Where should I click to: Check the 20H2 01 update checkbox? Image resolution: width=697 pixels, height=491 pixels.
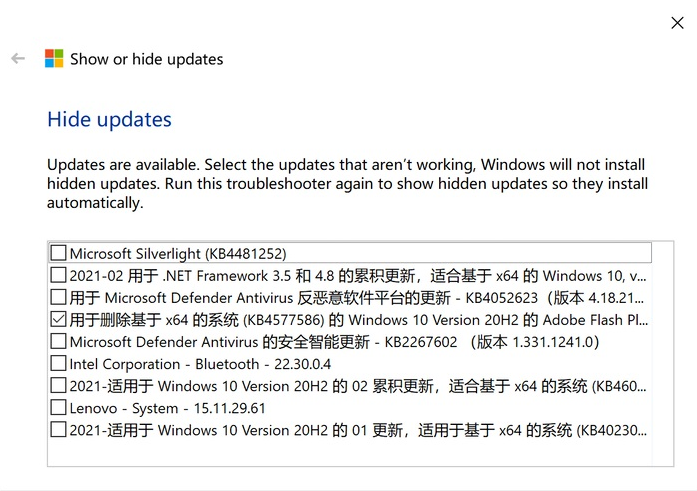click(59, 430)
